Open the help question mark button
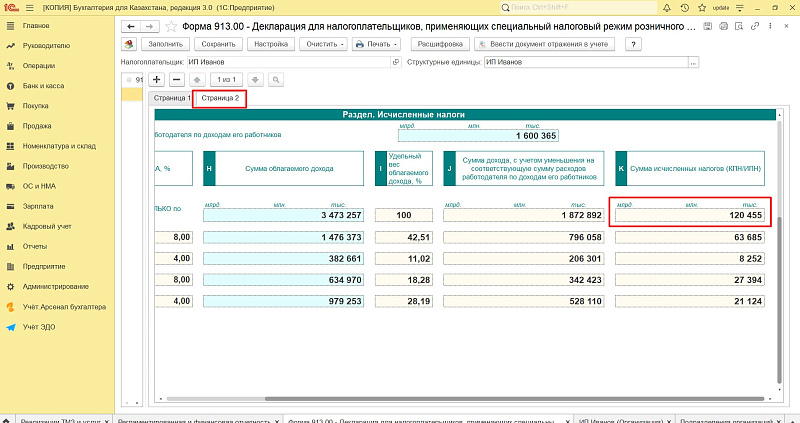This screenshot has width=800, height=423. (x=632, y=44)
